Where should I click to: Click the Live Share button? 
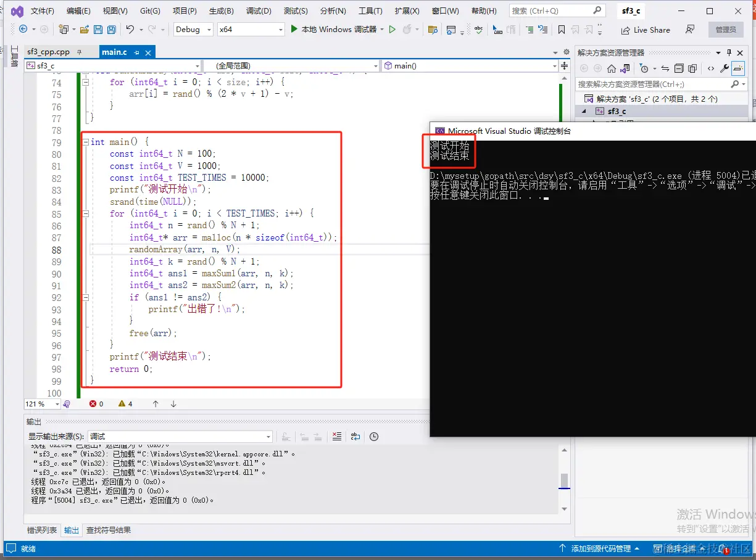[x=645, y=30]
